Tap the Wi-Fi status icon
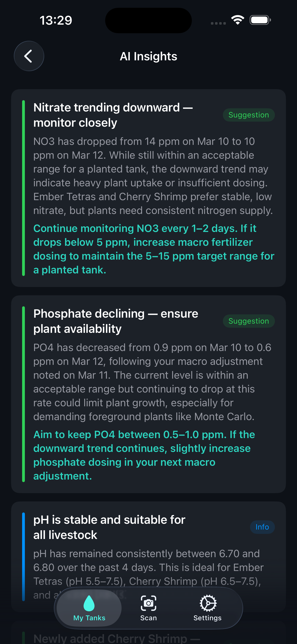 tap(238, 20)
